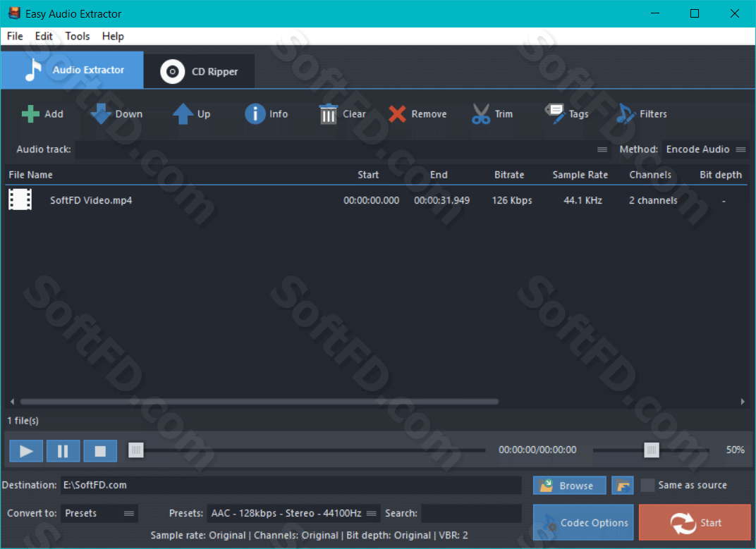Click the 00:00:31.949 end time cell
This screenshot has height=549, width=756.
441,201
